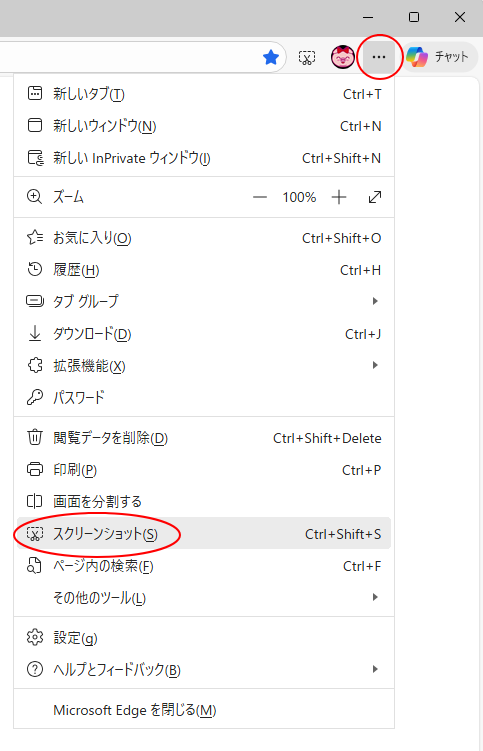
Task: Select その他のツール(L) label
Action: (99, 598)
